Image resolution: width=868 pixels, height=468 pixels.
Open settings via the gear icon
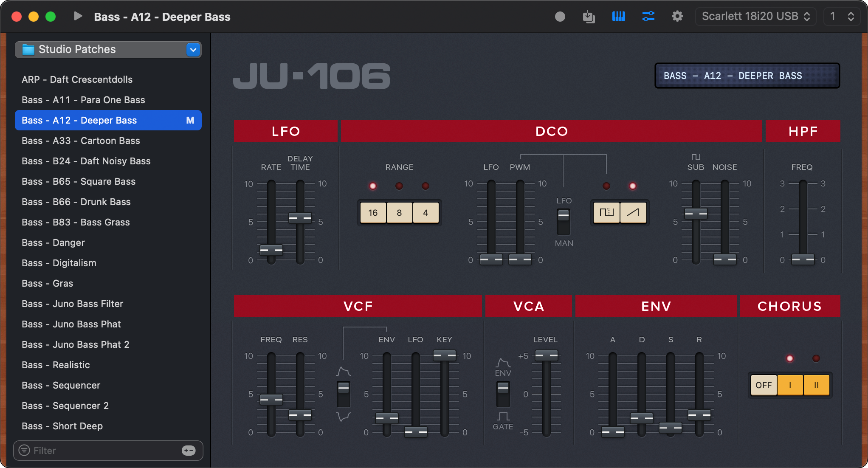(677, 16)
